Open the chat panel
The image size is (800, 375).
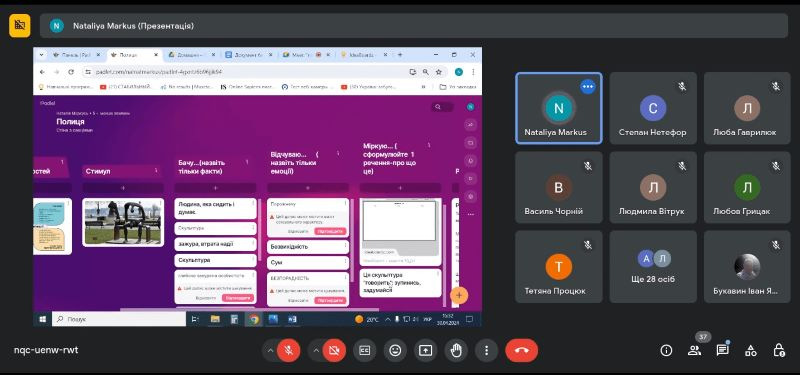coord(722,351)
